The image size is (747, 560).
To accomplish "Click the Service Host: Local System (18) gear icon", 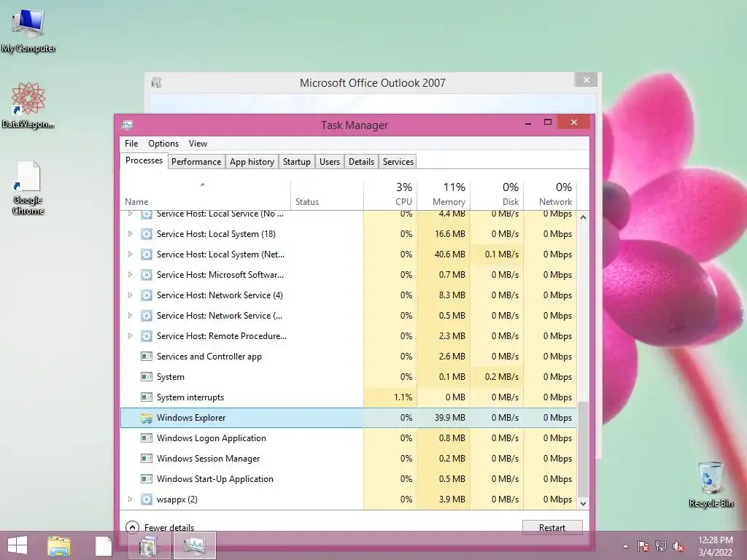I will pyautogui.click(x=146, y=234).
